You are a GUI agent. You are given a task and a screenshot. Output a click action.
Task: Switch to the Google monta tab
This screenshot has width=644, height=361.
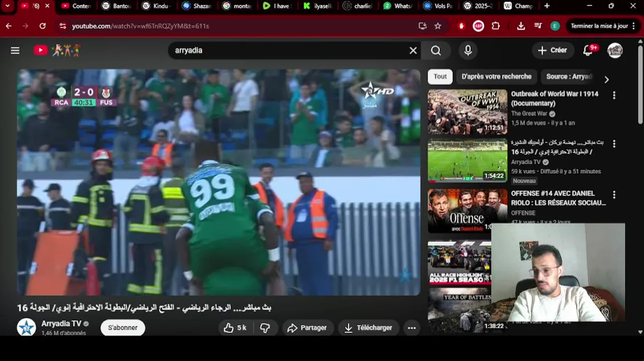pos(236,6)
